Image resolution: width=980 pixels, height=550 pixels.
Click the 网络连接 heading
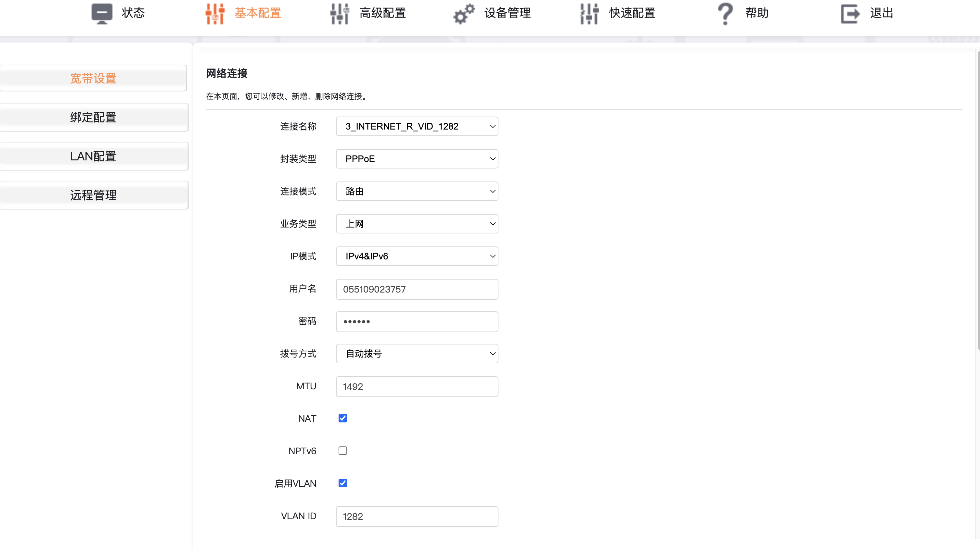click(x=227, y=73)
